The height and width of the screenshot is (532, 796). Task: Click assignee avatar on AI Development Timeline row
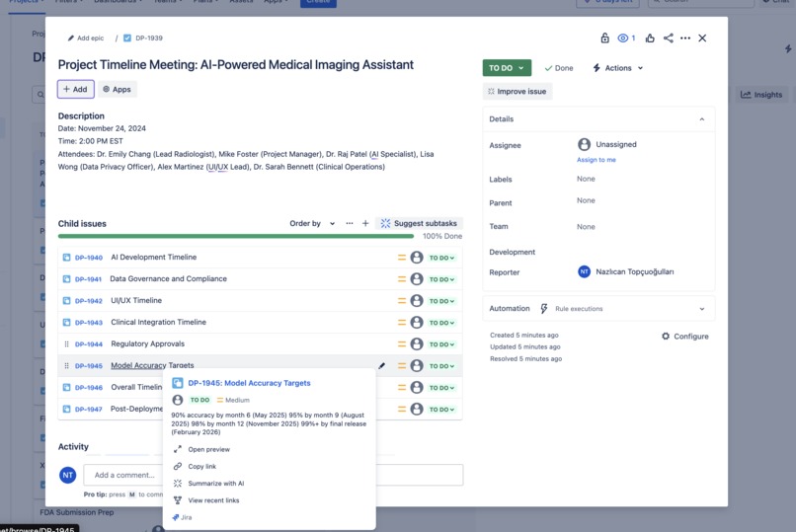coord(417,258)
